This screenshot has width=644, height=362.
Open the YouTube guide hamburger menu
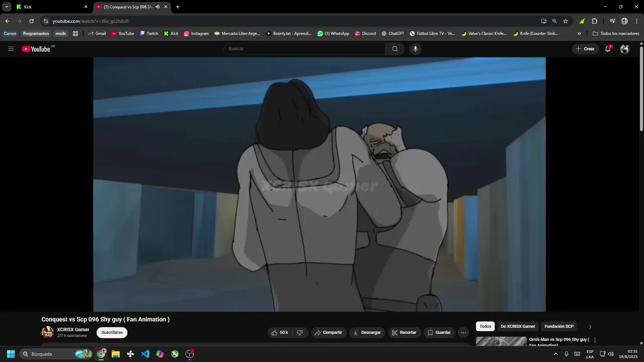point(11,49)
